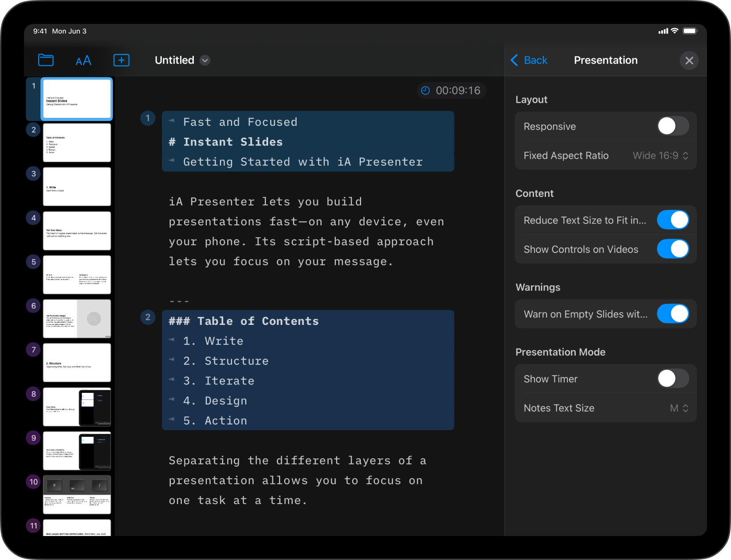The height and width of the screenshot is (560, 731).
Task: Turn off Show Controls on Videos
Action: point(673,249)
